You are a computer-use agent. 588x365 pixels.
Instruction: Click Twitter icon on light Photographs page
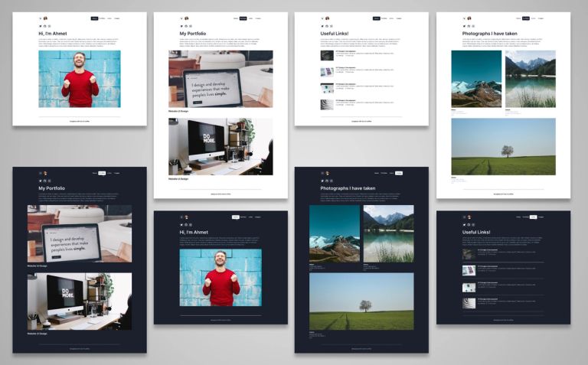coord(464,26)
